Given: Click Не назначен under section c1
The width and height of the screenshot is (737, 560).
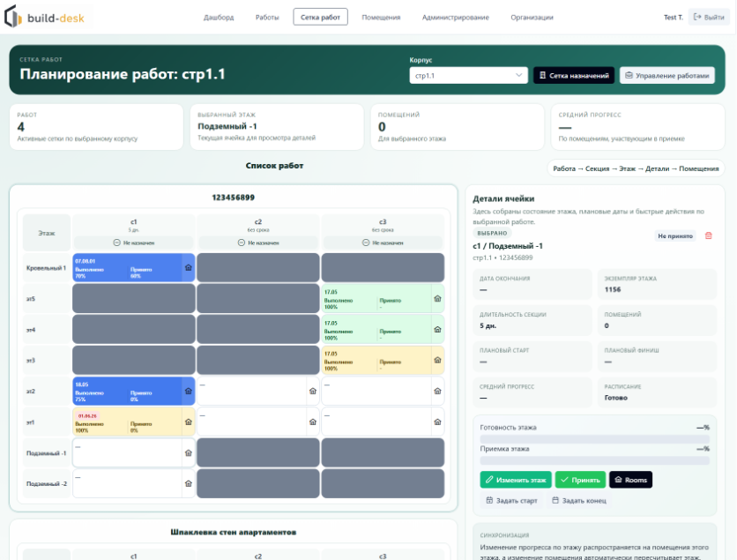Looking at the screenshot, I should click(134, 243).
